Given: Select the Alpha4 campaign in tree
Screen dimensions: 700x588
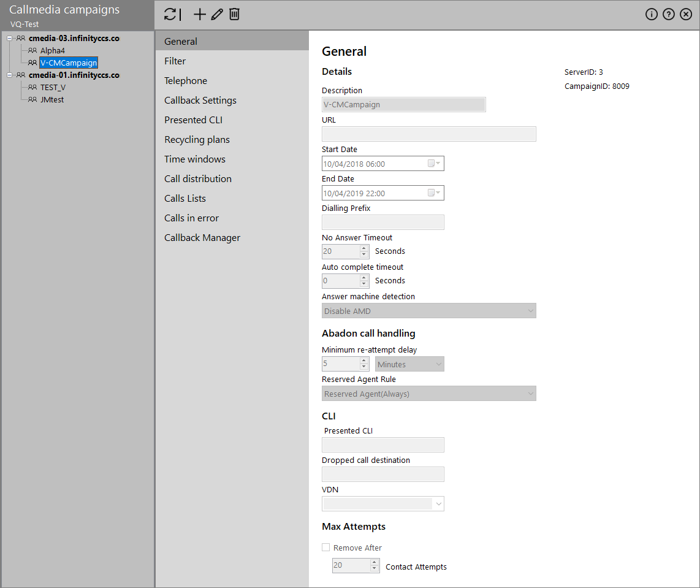Looking at the screenshot, I should click(x=53, y=51).
